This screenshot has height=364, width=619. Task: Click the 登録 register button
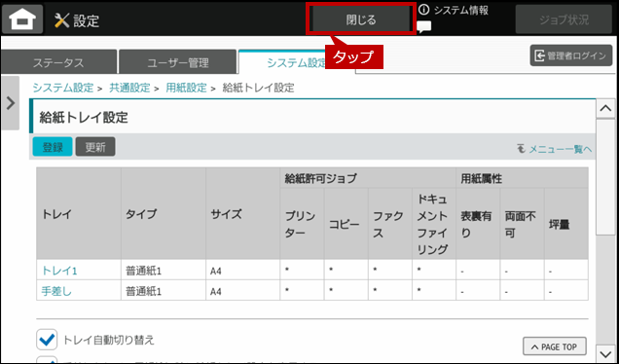click(x=53, y=147)
